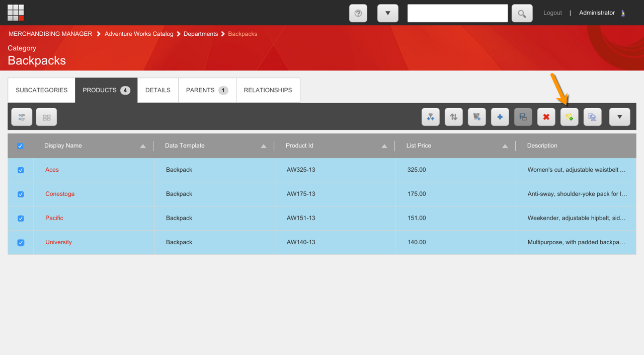Viewport: 644px width, 355px height.
Task: Click the tag-with-plus toolbar button
Action: coord(477,117)
